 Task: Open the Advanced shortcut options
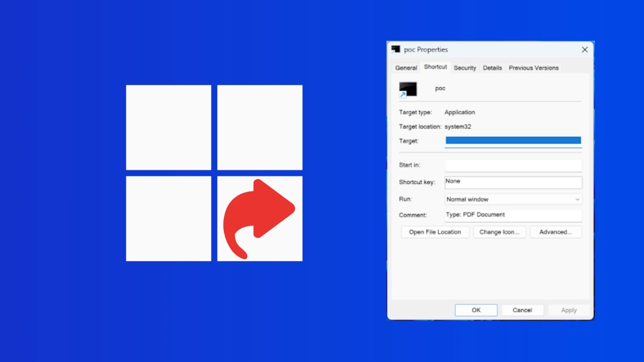pos(555,232)
